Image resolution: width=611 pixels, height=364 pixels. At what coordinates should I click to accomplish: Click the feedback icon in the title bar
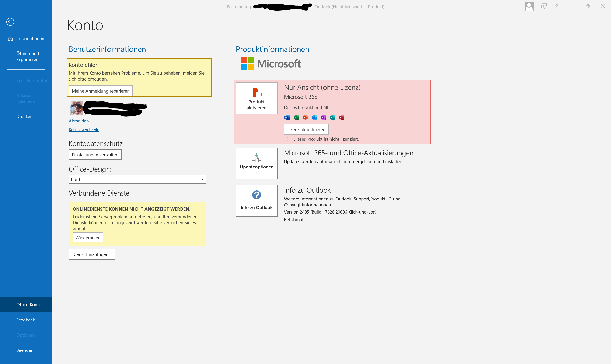(x=543, y=6)
